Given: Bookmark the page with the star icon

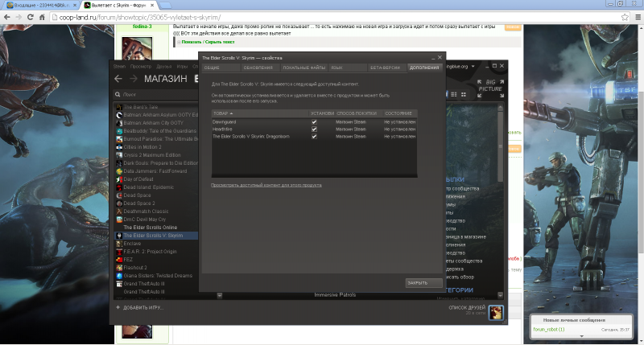Looking at the screenshot, I should point(625,17).
